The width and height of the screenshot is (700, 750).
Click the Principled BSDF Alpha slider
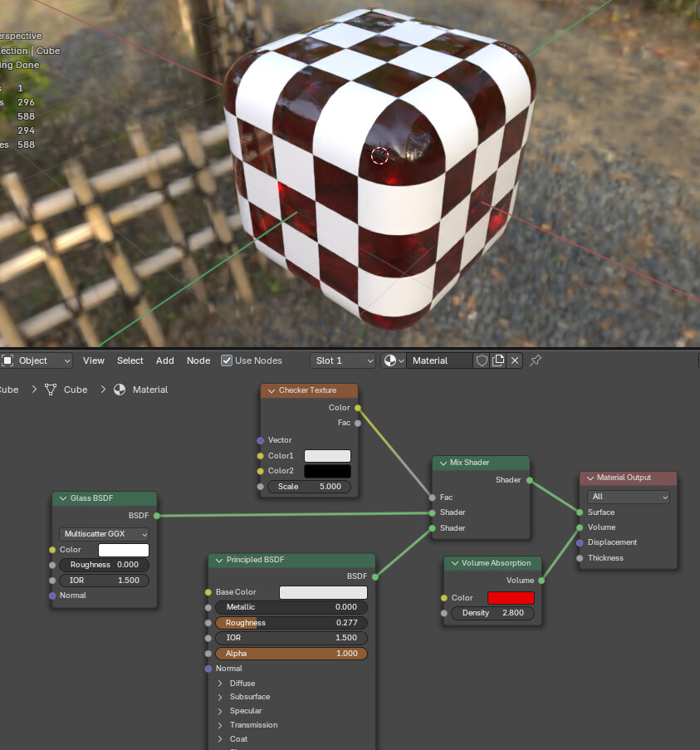pyautogui.click(x=291, y=654)
